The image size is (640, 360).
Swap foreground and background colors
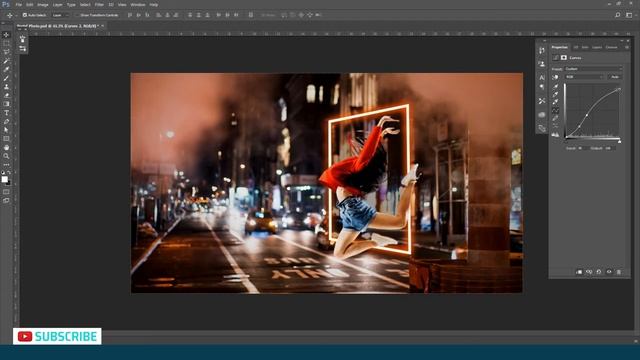[9, 173]
